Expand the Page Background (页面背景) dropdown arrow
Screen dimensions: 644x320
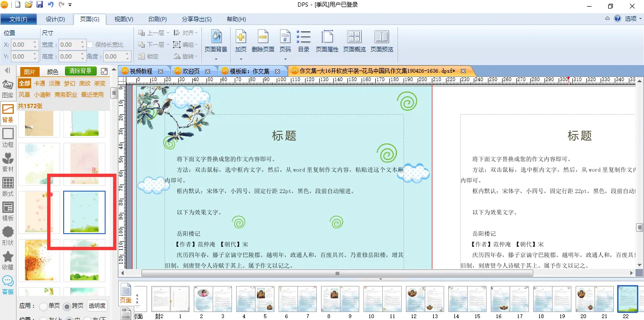pyautogui.click(x=216, y=59)
